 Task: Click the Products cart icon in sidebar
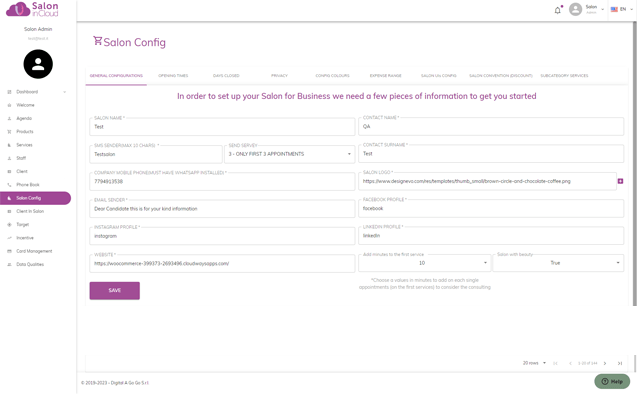(9, 132)
